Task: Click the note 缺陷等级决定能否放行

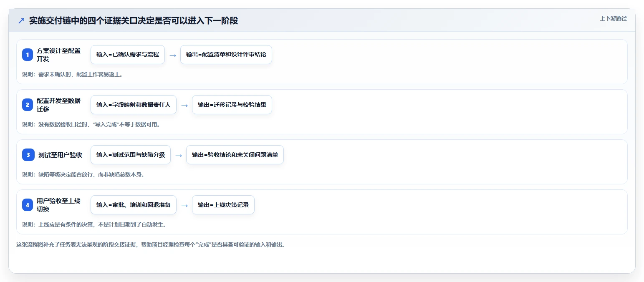Action: click(x=83, y=174)
